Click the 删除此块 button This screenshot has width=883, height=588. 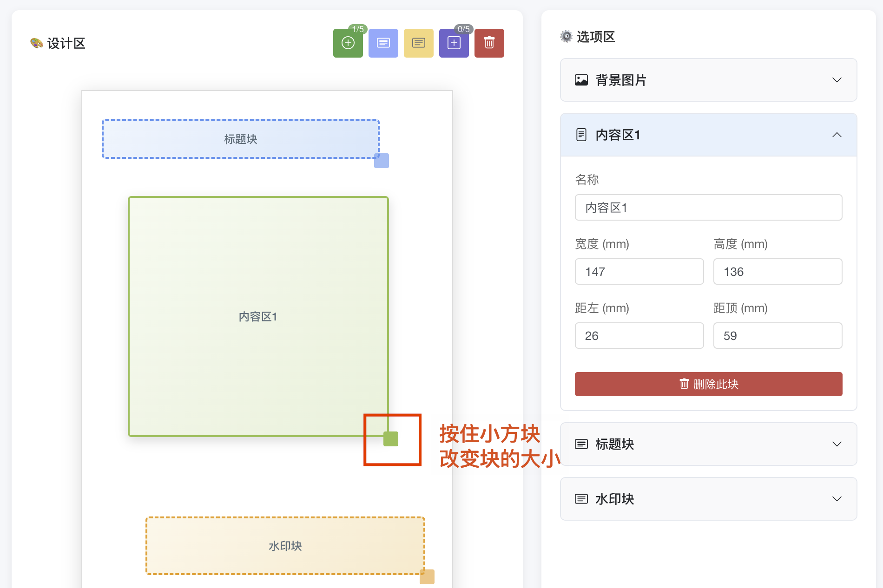point(708,384)
